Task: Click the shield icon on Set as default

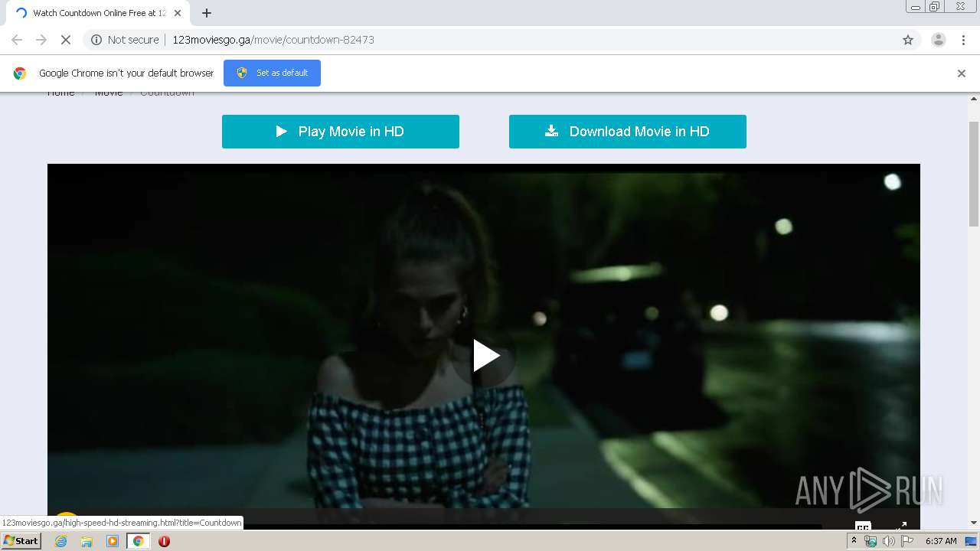Action: point(242,73)
